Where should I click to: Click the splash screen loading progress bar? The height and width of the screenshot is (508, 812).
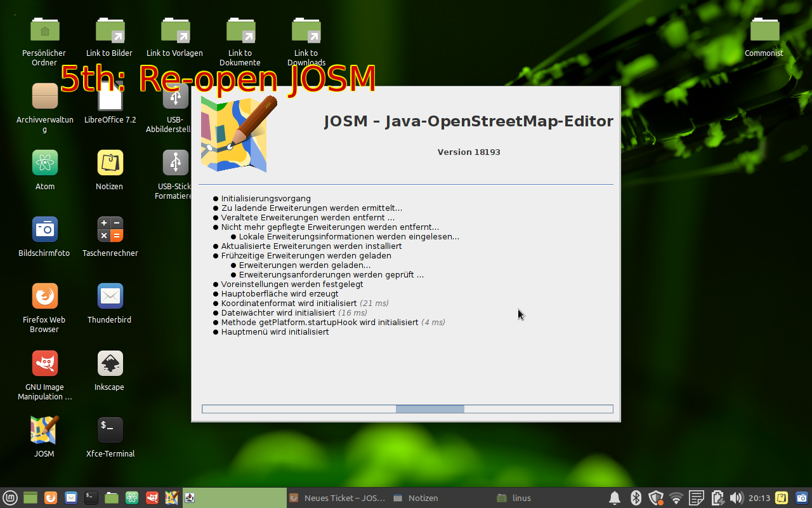click(x=407, y=409)
